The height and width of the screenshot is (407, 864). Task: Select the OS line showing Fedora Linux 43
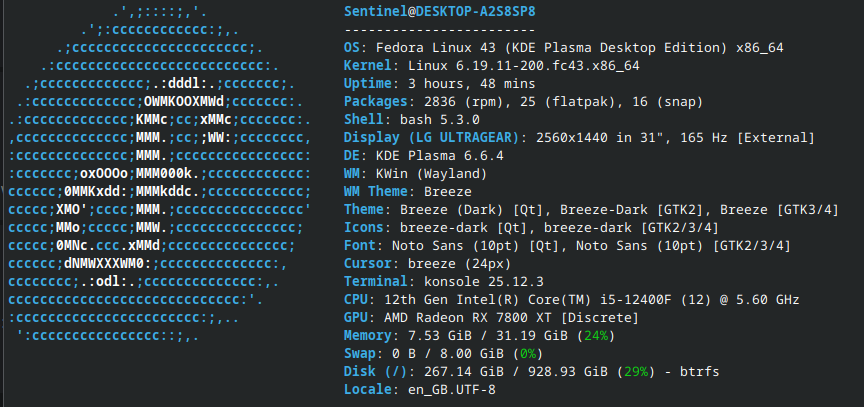pyautogui.click(x=564, y=48)
